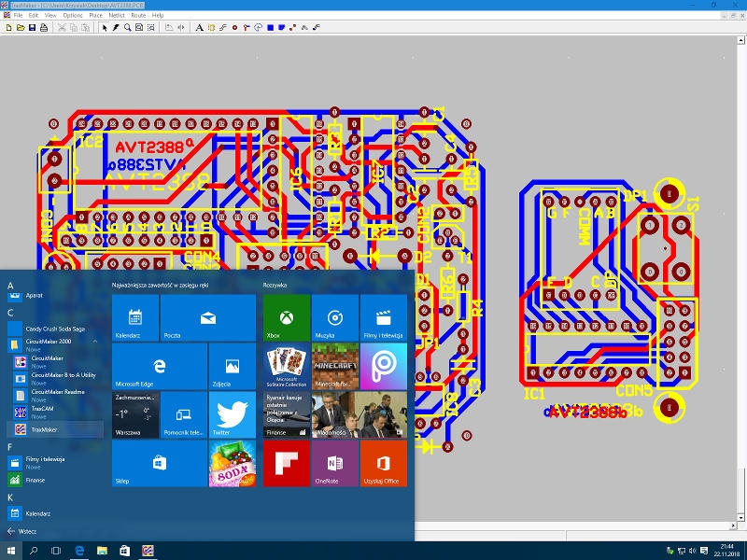Click the New file toolbar icon
This screenshot has height=560, width=747.
click(9, 28)
